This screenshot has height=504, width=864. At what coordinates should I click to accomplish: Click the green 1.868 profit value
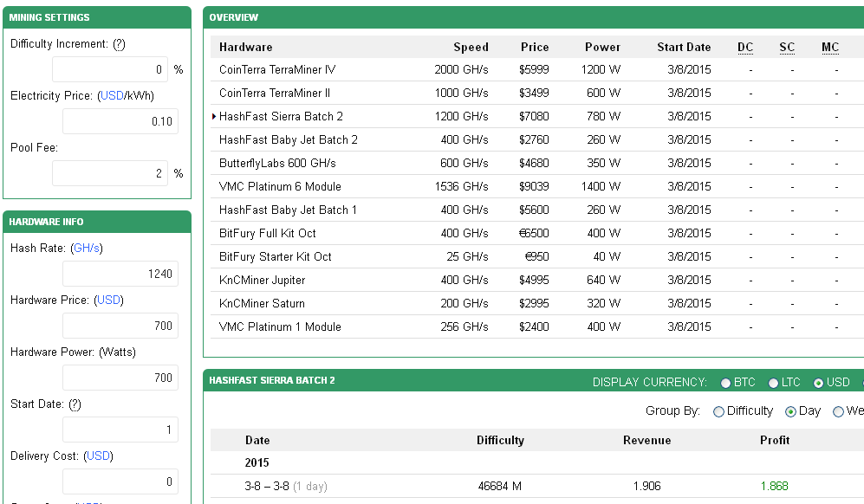pyautogui.click(x=774, y=487)
